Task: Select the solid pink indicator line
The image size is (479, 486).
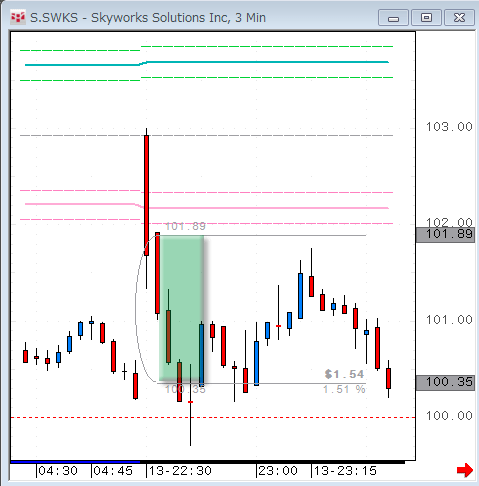Action: (x=207, y=207)
